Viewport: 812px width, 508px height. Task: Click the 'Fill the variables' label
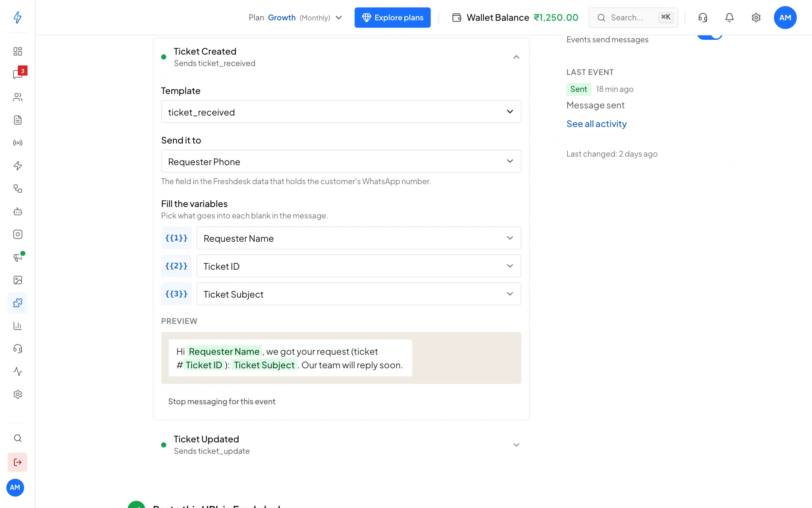click(x=194, y=204)
